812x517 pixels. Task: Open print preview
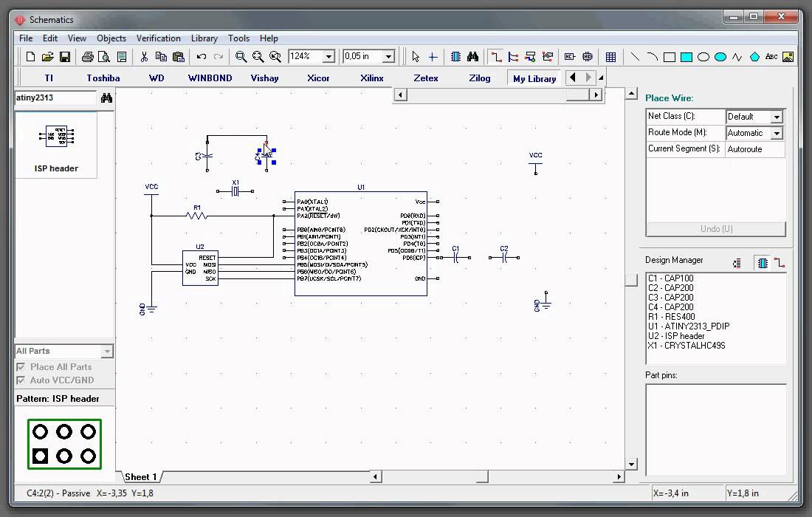point(104,56)
